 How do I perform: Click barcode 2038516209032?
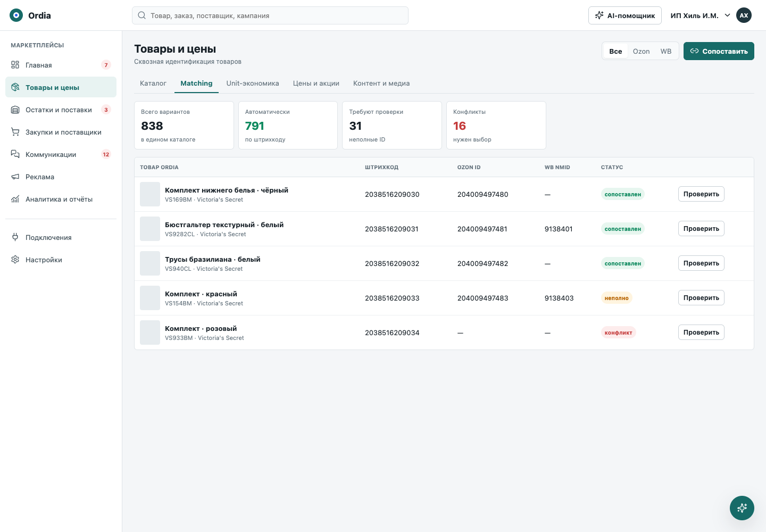coord(392,263)
